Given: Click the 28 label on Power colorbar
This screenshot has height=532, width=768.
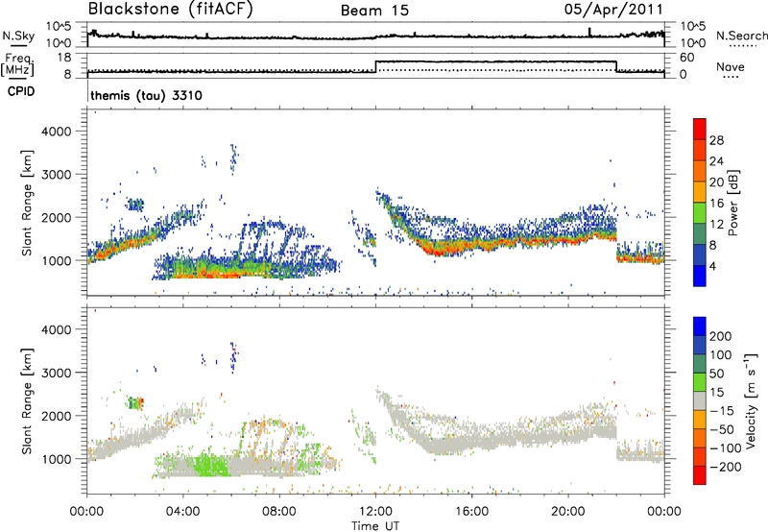Looking at the screenshot, I should click(x=716, y=140).
